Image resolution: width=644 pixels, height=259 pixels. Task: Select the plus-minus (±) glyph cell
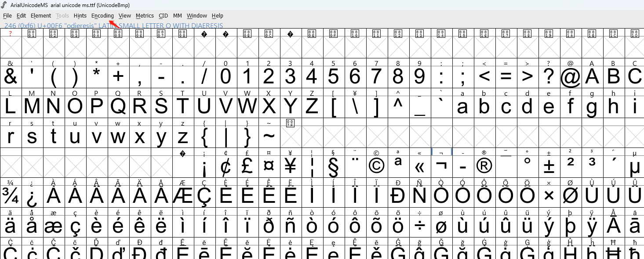point(549,166)
